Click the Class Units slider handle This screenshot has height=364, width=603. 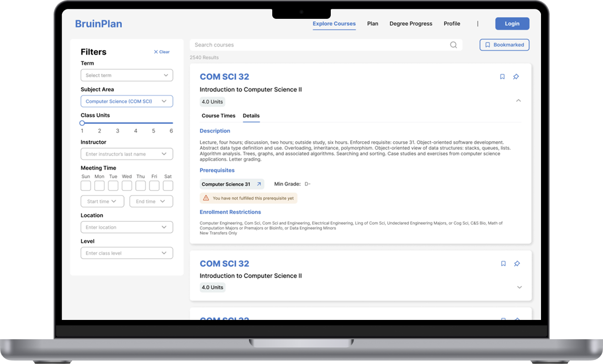click(x=82, y=123)
